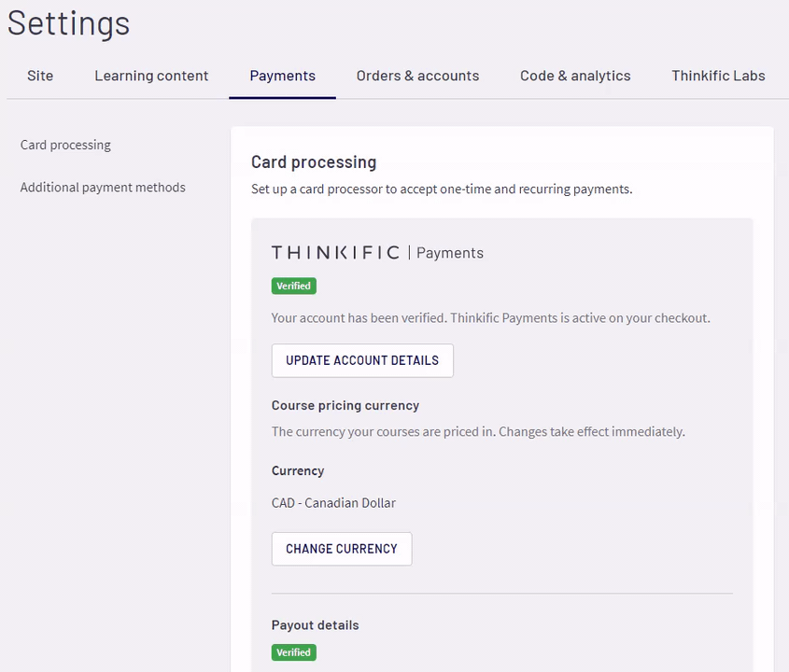Click the Settings page title
789x672 pixels.
tap(69, 23)
